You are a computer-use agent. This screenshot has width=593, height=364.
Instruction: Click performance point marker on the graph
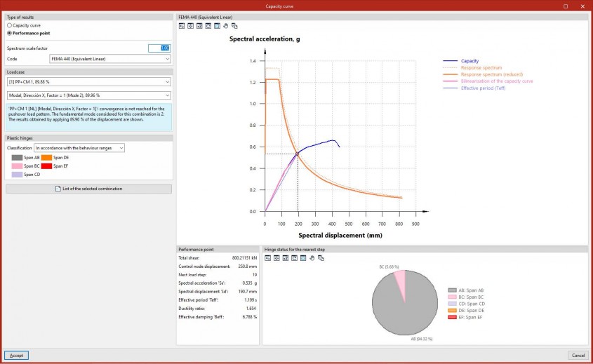pos(298,154)
